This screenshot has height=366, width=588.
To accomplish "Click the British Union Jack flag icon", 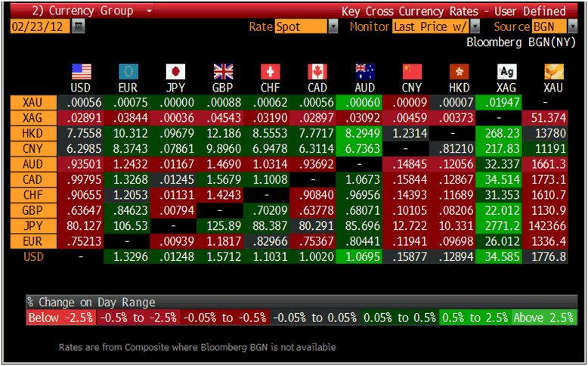I will coord(223,71).
